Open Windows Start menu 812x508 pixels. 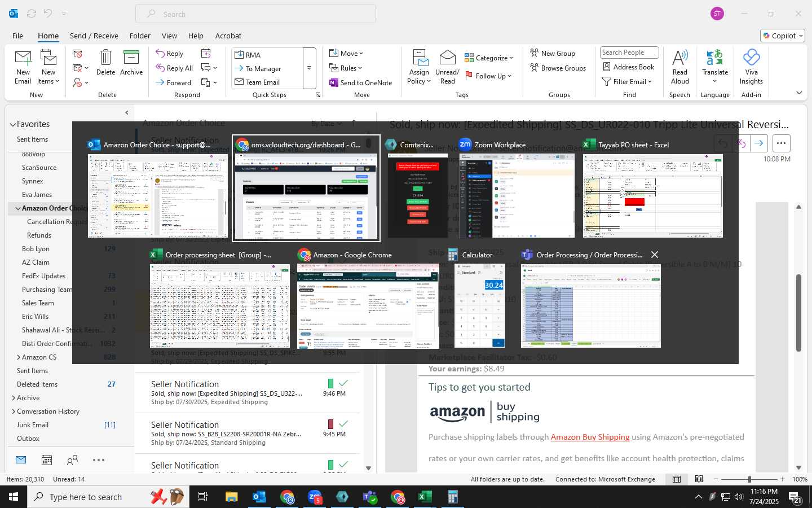(x=14, y=497)
